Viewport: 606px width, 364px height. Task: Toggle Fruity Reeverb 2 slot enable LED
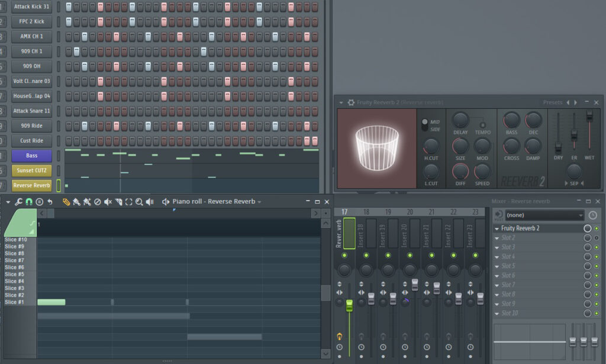coord(597,228)
